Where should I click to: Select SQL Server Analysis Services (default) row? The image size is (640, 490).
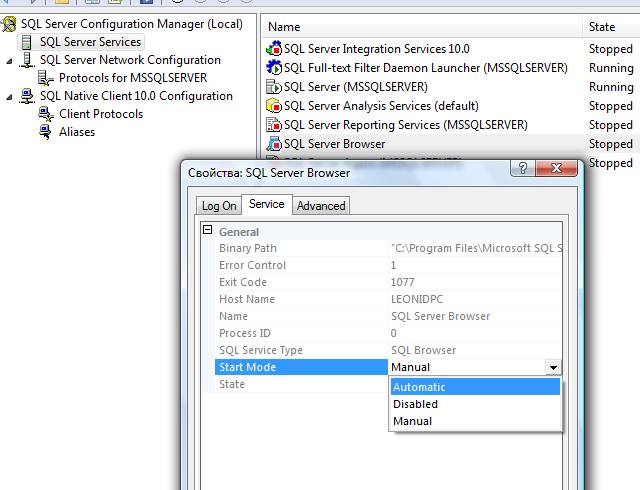pyautogui.click(x=381, y=106)
